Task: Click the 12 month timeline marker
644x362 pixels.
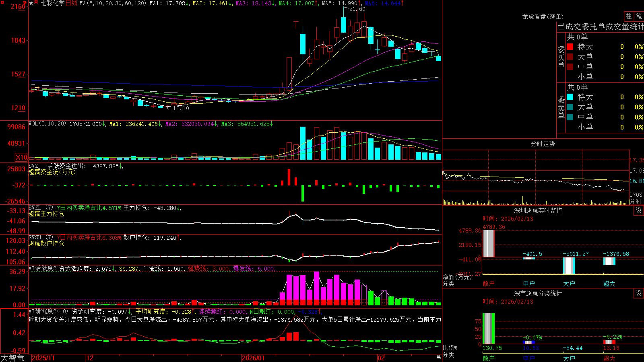Action: coord(90,358)
